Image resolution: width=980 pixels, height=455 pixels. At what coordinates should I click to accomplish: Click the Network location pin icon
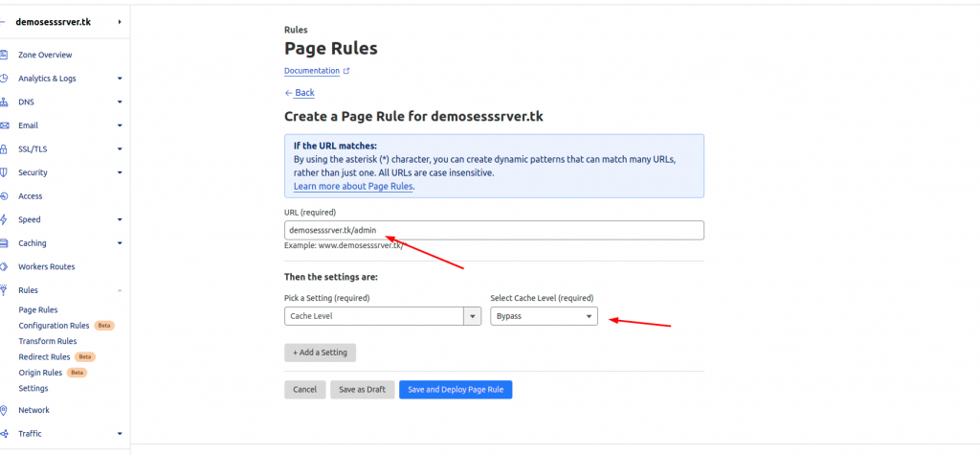4,410
